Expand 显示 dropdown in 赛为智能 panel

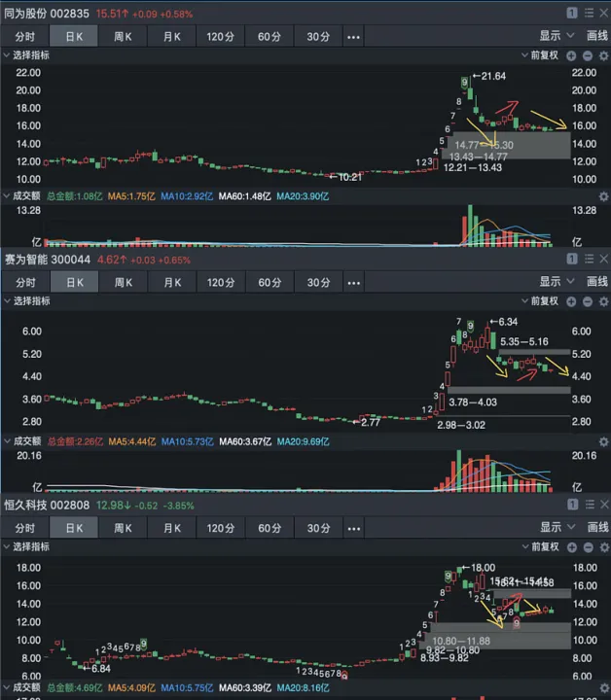point(557,282)
